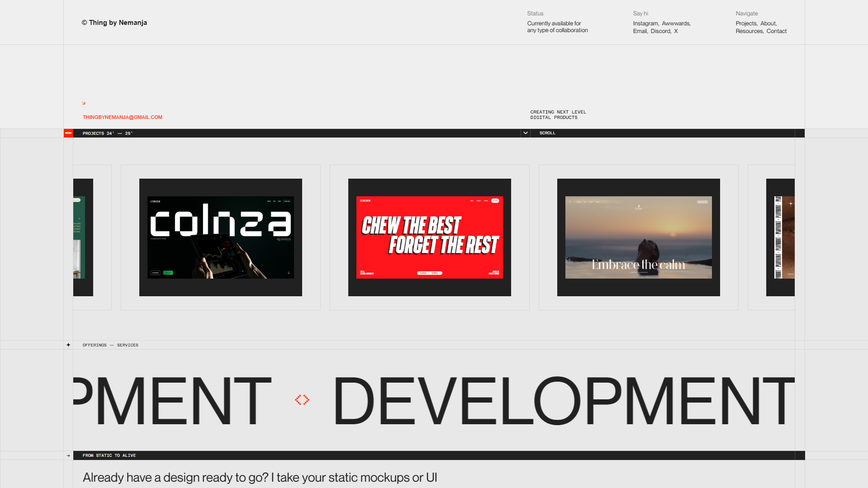Viewport: 868px width, 488px height.
Task: Click the small red arrow above the email
Action: click(84, 103)
